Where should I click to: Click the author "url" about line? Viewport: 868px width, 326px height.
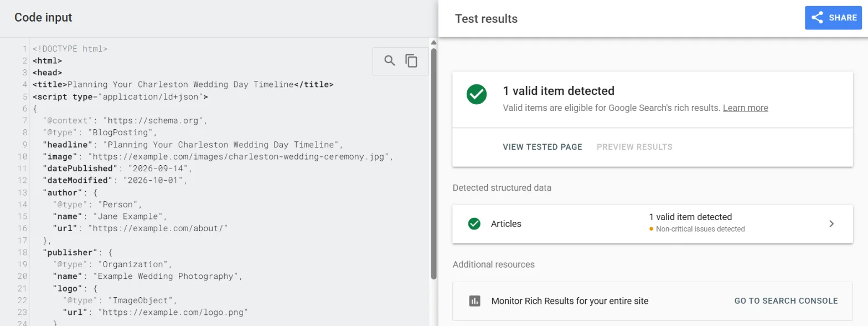140,228
